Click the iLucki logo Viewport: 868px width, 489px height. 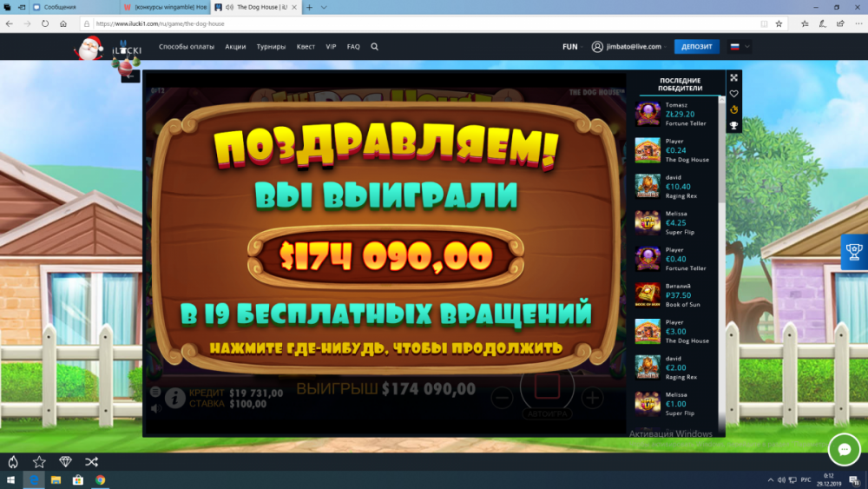tap(127, 50)
